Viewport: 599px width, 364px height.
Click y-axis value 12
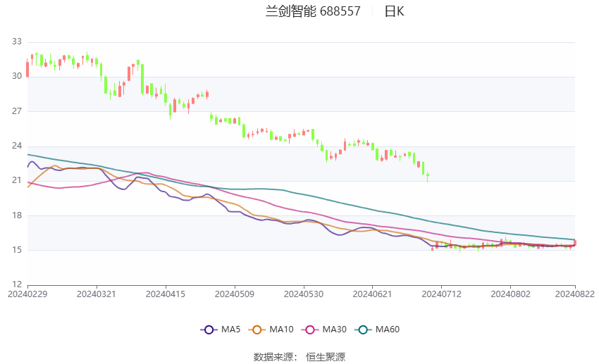[17, 284]
